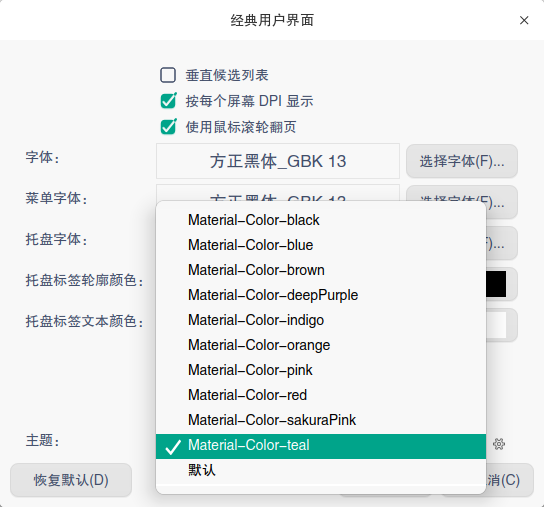Image resolution: width=544 pixels, height=507 pixels.
Task: Select Material-Color-brown theme
Action: click(321, 270)
